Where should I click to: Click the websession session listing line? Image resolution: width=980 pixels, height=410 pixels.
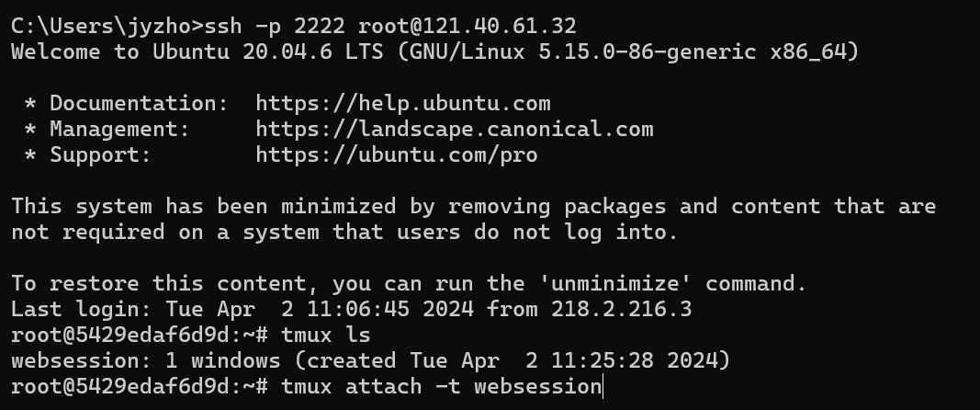point(371,360)
